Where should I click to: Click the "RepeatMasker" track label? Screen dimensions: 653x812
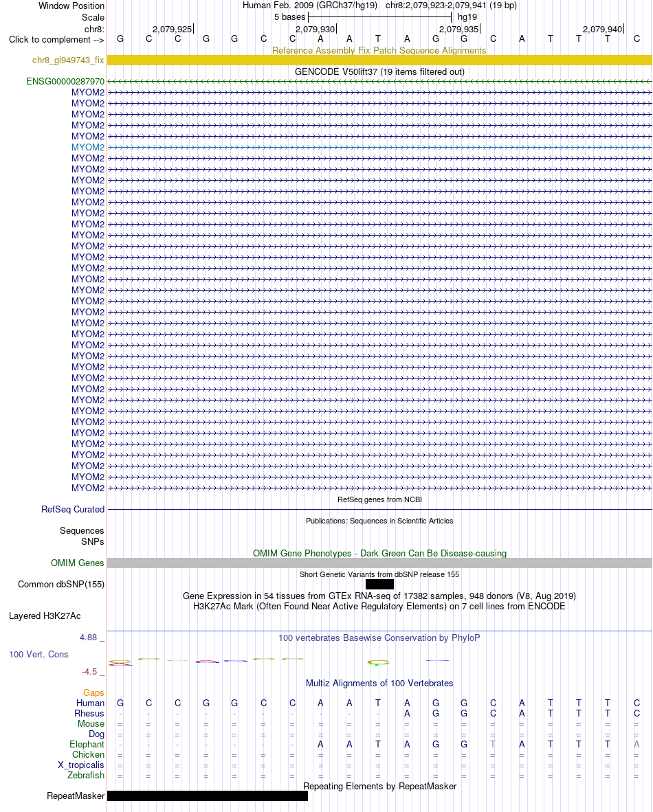point(75,796)
